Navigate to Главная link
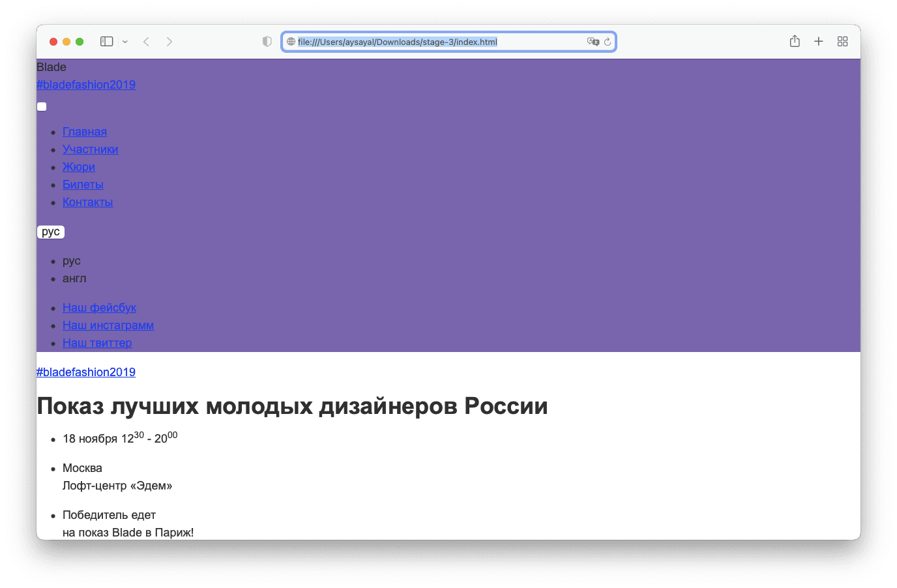The height and width of the screenshot is (588, 897). (85, 132)
